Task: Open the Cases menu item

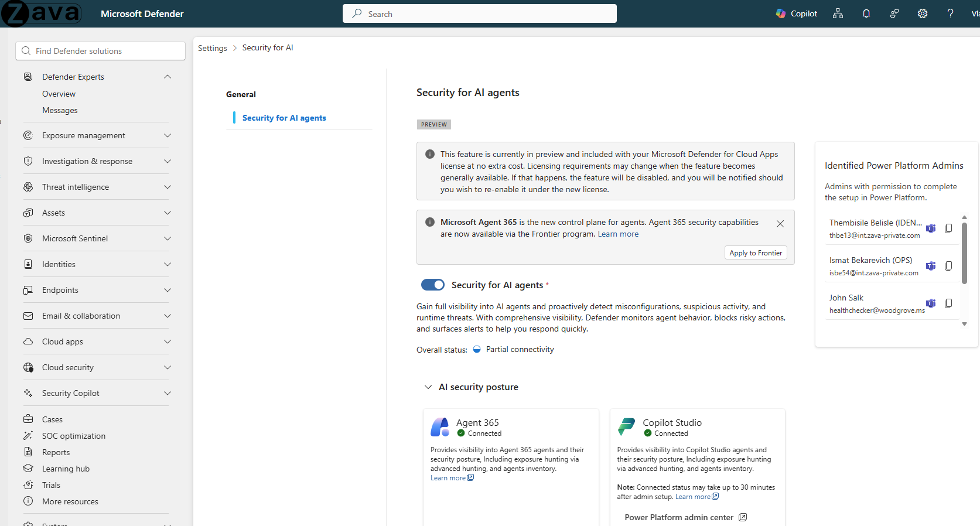Action: coord(52,419)
